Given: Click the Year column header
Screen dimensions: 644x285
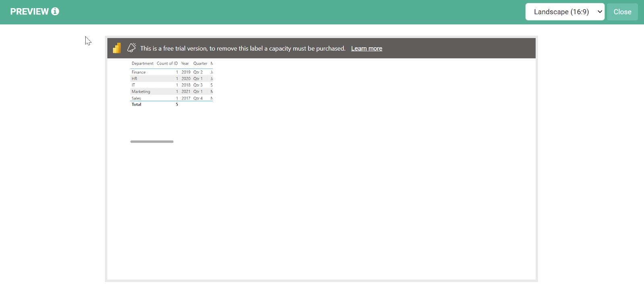Looking at the screenshot, I should [x=185, y=64].
